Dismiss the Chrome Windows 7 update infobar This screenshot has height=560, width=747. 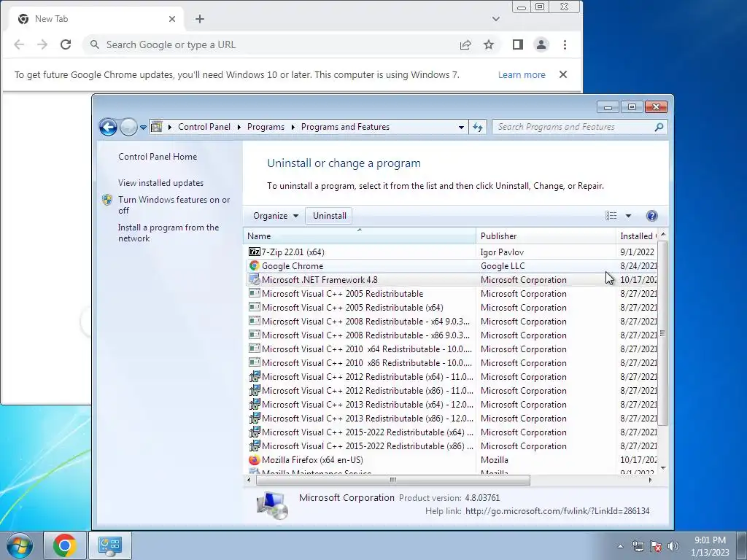pos(563,74)
